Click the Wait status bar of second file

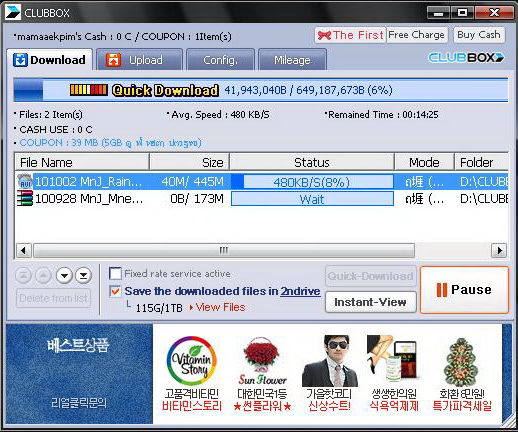coord(312,199)
